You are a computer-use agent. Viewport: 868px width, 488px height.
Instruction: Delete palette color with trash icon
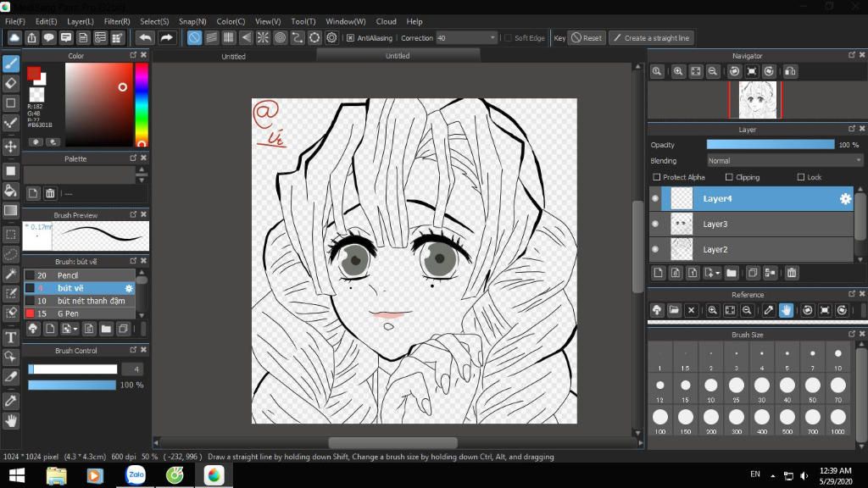tap(50, 194)
